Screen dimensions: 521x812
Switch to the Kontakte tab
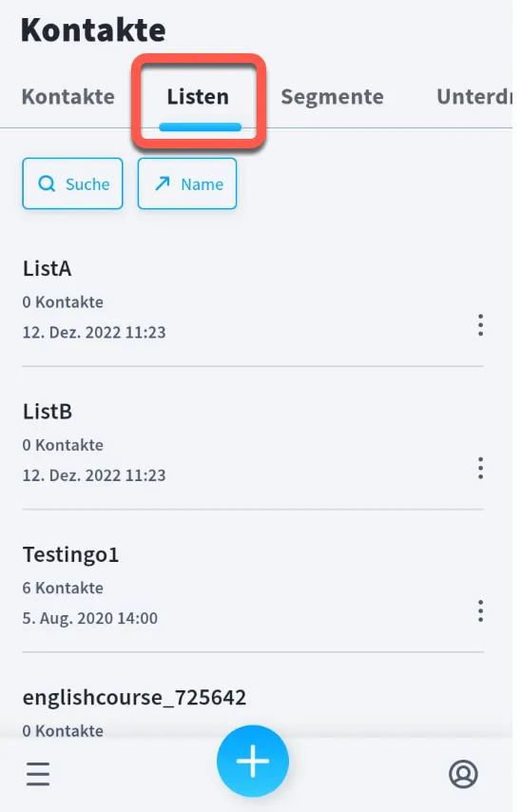(68, 97)
